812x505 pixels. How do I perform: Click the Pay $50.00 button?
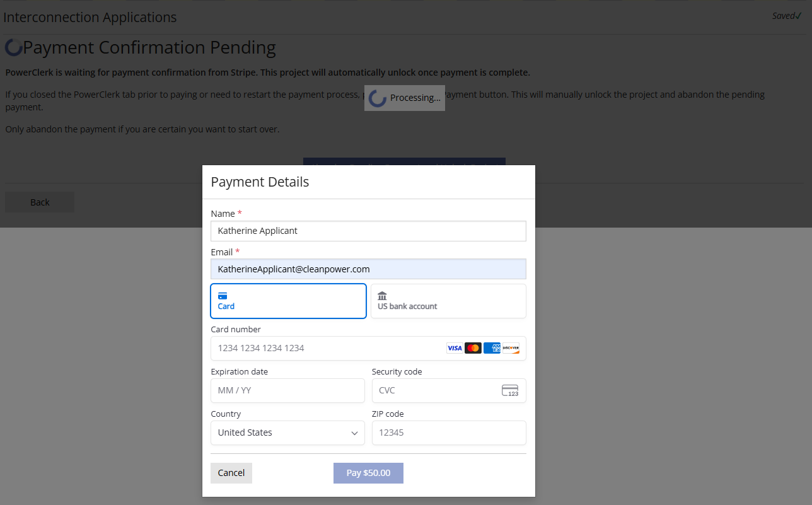368,472
